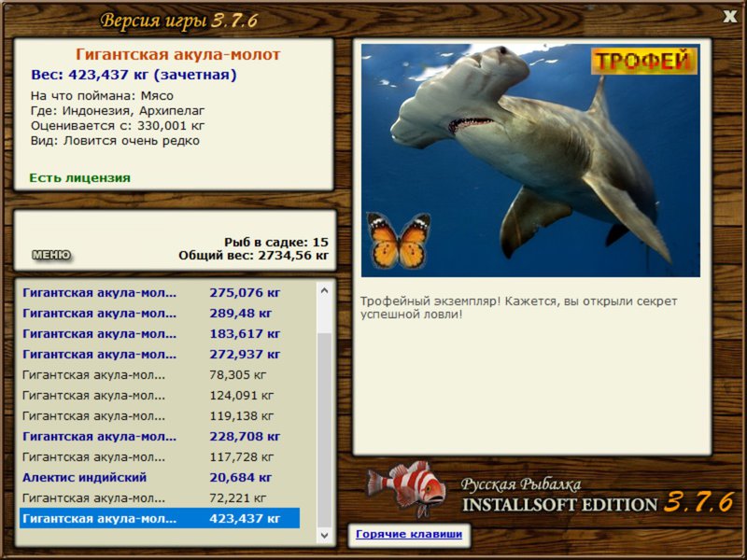Click the scroll down arrow in the fish list
The image size is (747, 560).
click(324, 535)
